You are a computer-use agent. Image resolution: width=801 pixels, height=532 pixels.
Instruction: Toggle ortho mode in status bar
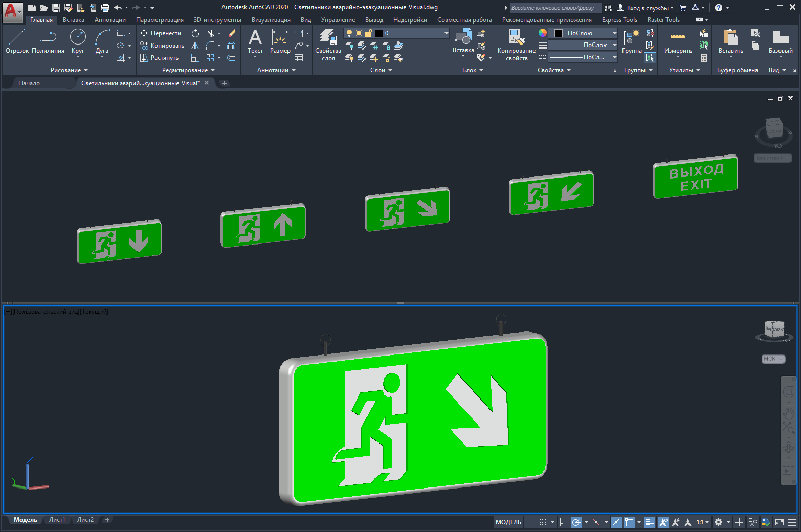tap(563, 522)
